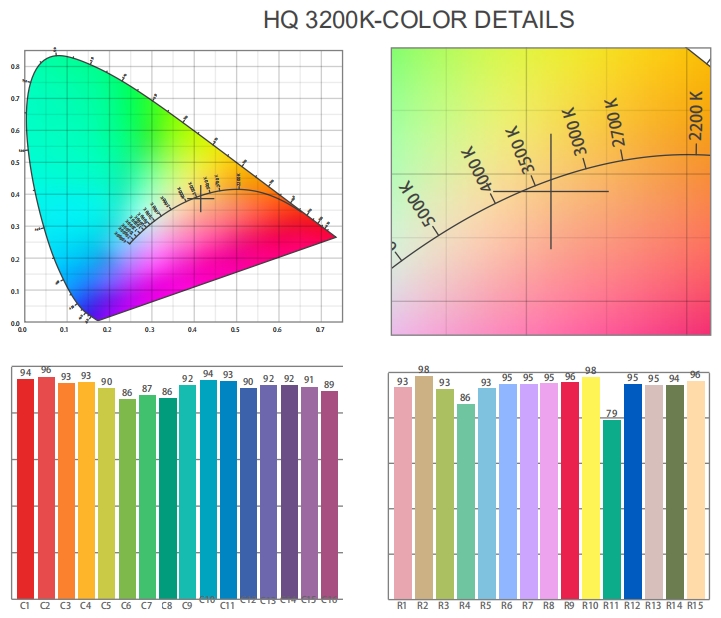Click the crosshair marker in zoomed chart

(x=551, y=191)
